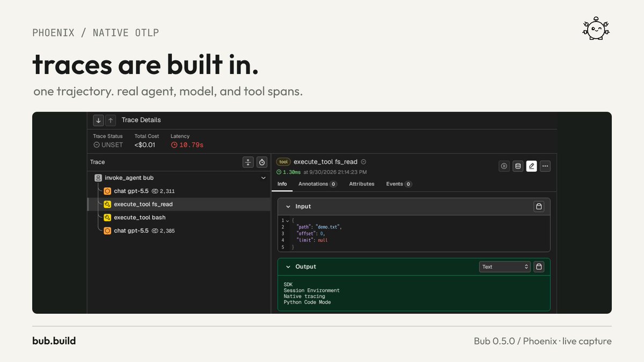644x362 pixels.
Task: Click the orange LLM icon of chat gpt-5.5 2,311
Action: tap(107, 191)
